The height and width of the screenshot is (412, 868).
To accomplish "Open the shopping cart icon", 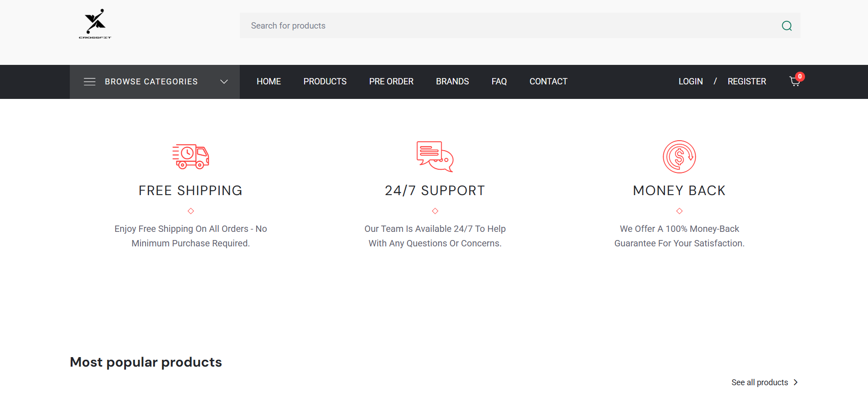I will point(794,82).
